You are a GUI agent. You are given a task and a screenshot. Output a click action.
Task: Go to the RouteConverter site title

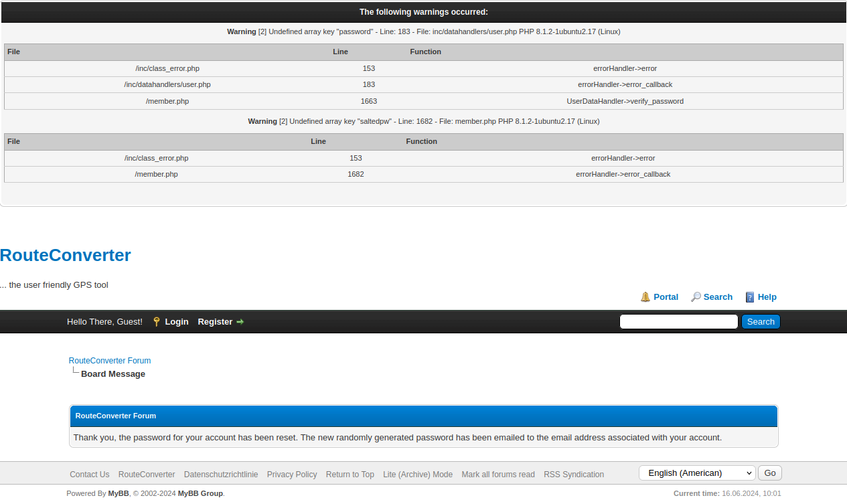66,255
